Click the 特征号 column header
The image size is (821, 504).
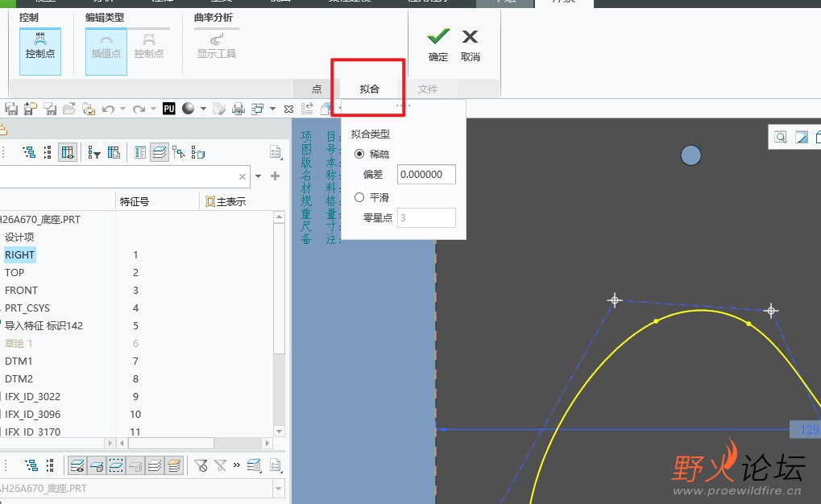pos(135,201)
